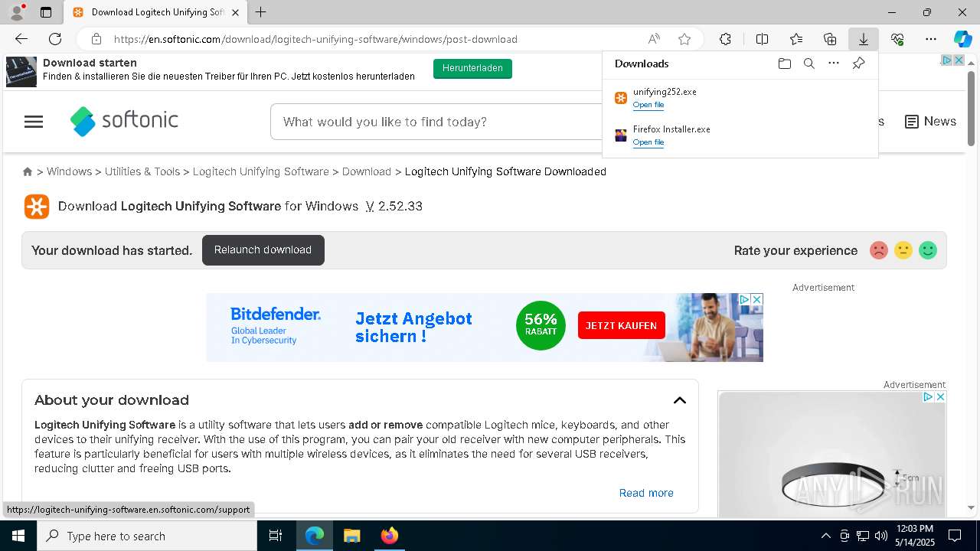Show hidden system tray icons

click(x=825, y=536)
